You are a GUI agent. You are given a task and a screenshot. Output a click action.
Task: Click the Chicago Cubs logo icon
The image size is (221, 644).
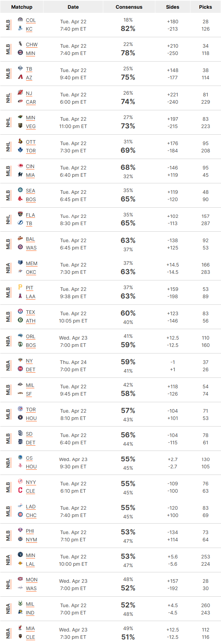click(x=20, y=515)
